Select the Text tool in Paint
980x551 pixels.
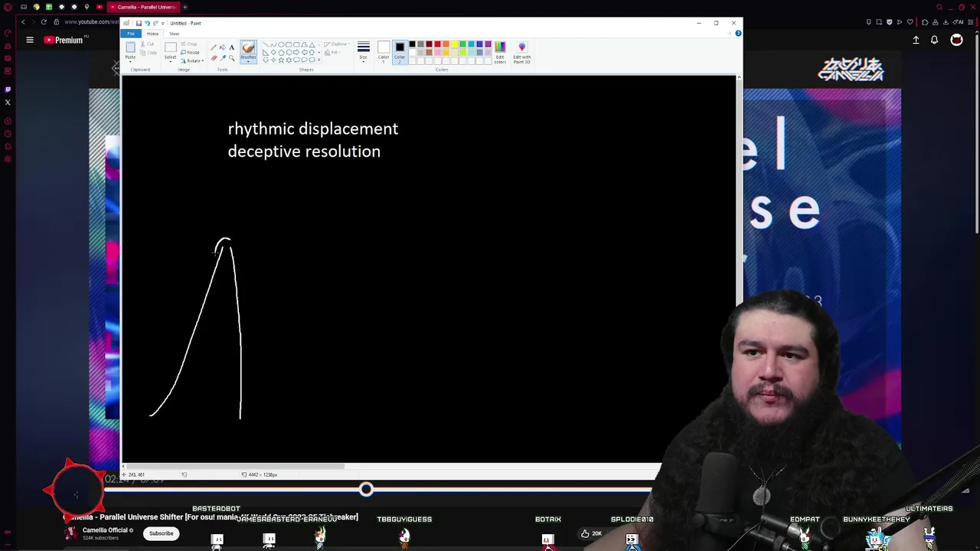point(232,47)
